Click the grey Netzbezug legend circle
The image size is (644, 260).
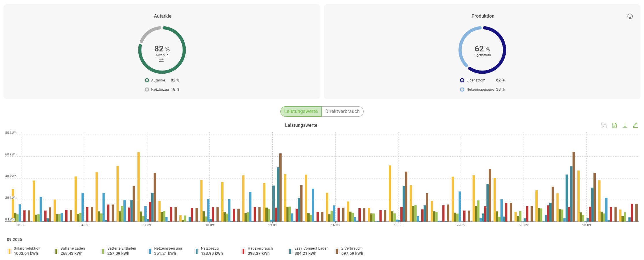(147, 90)
